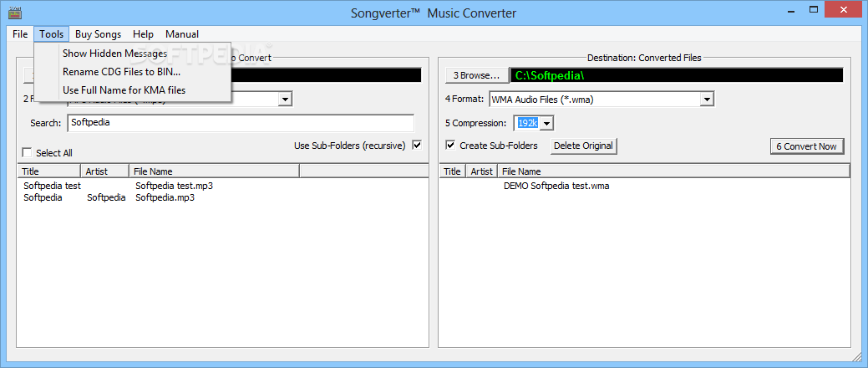This screenshot has height=368, width=868.
Task: Toggle the Create Sub-Folders checkbox
Action: 451,146
